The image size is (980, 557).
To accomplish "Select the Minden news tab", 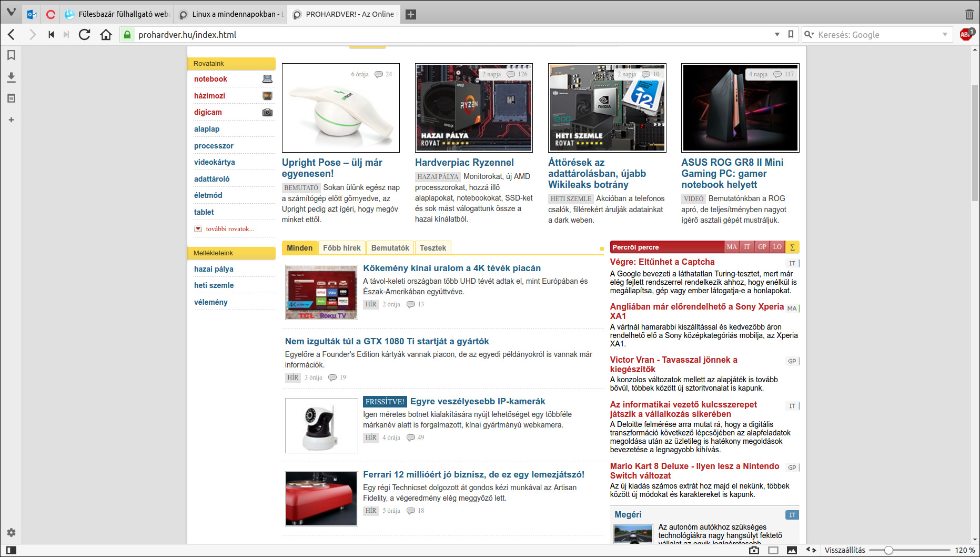I will pyautogui.click(x=299, y=248).
